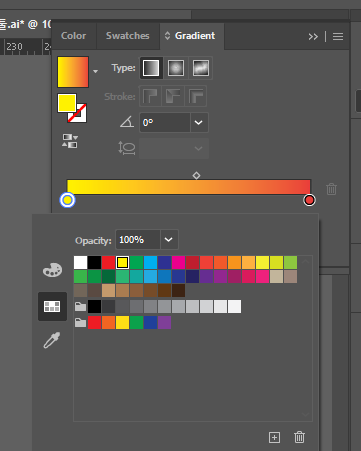Choose the cyan swatch in top row
Screen dimensions: 361x451
150,263
